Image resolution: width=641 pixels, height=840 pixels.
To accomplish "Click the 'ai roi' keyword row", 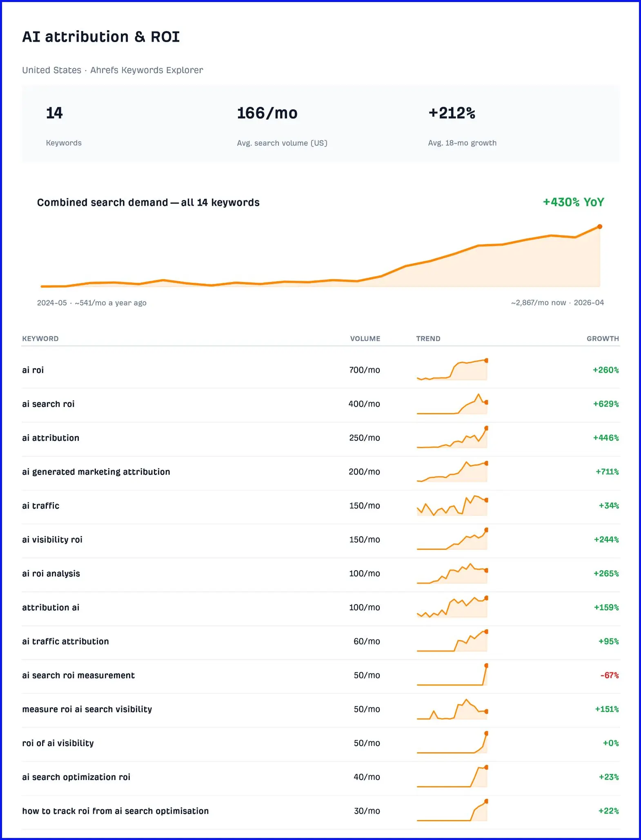I will 320,370.
